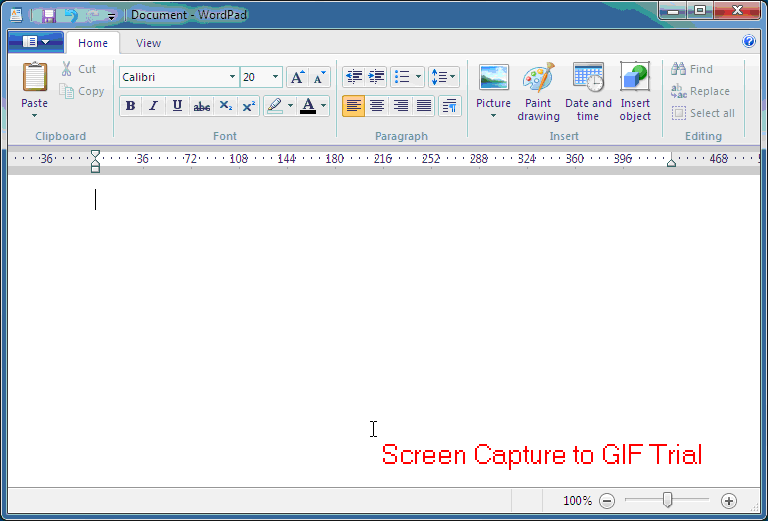Viewport: 768px width, 521px height.
Task: Select Align text left
Action: click(353, 106)
